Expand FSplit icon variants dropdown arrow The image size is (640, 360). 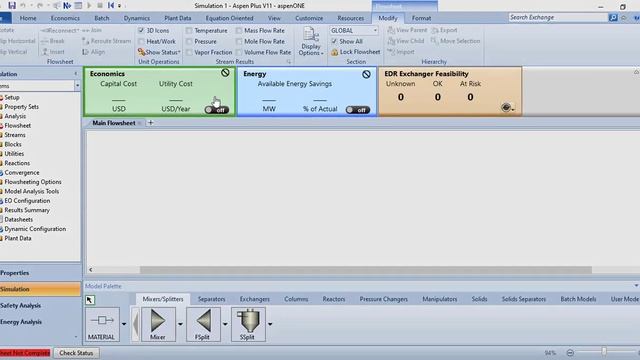pos(225,324)
